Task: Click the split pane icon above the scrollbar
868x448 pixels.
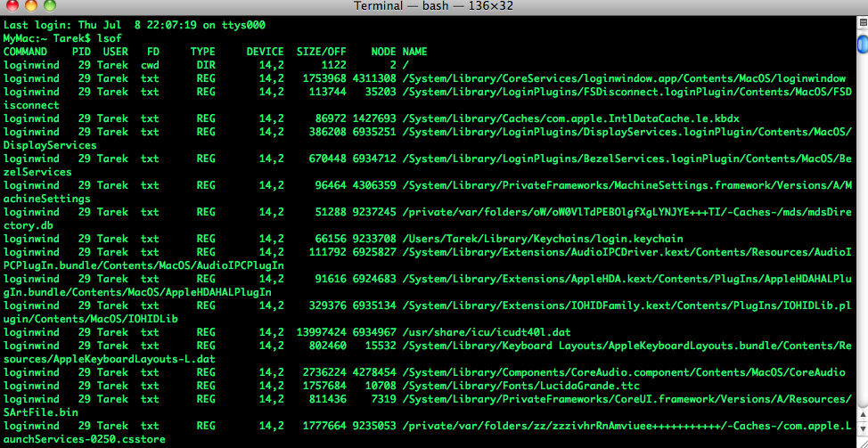Action: click(861, 24)
